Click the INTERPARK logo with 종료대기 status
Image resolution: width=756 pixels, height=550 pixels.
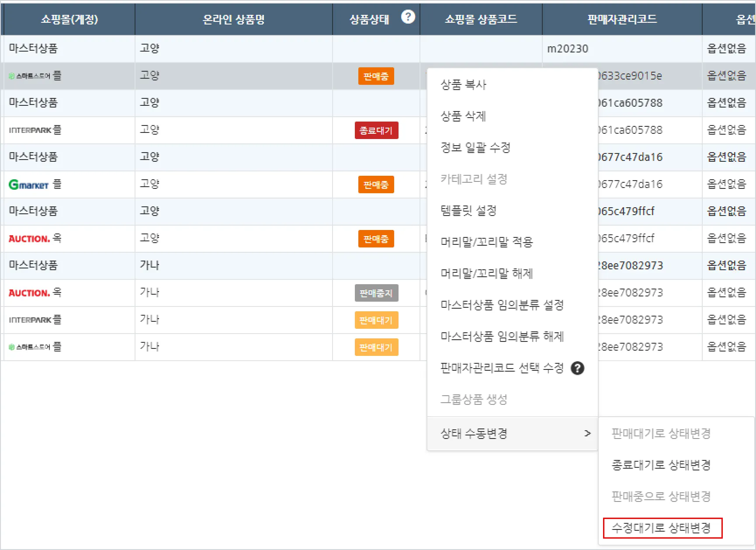point(30,130)
